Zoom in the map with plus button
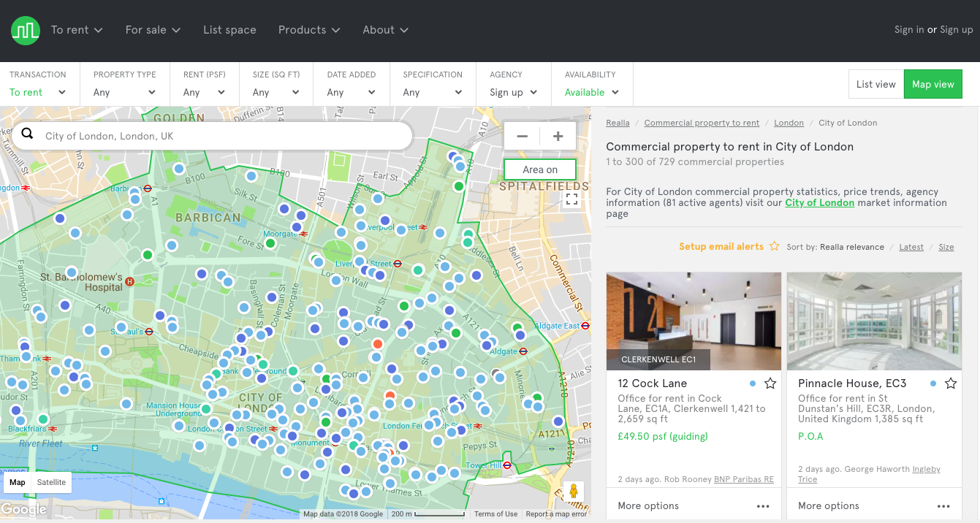 pos(558,136)
